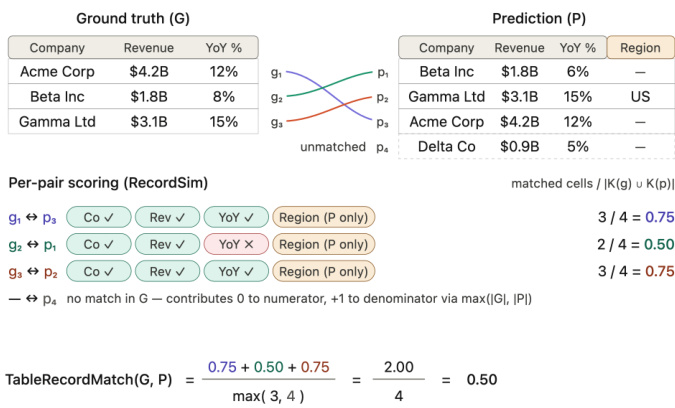
Task: Click Acme Corp in Ground truth table
Action: coord(57,72)
